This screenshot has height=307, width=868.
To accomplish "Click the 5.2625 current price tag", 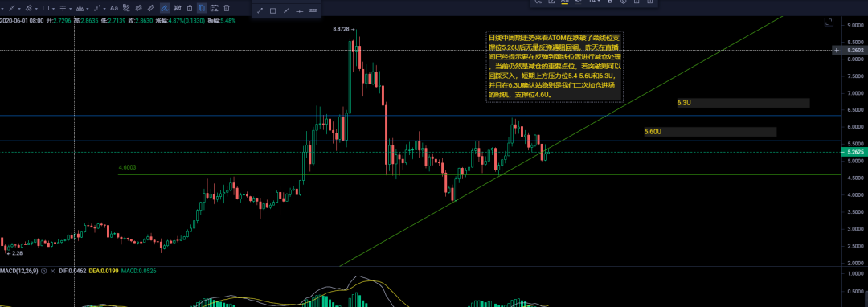I will (x=854, y=152).
